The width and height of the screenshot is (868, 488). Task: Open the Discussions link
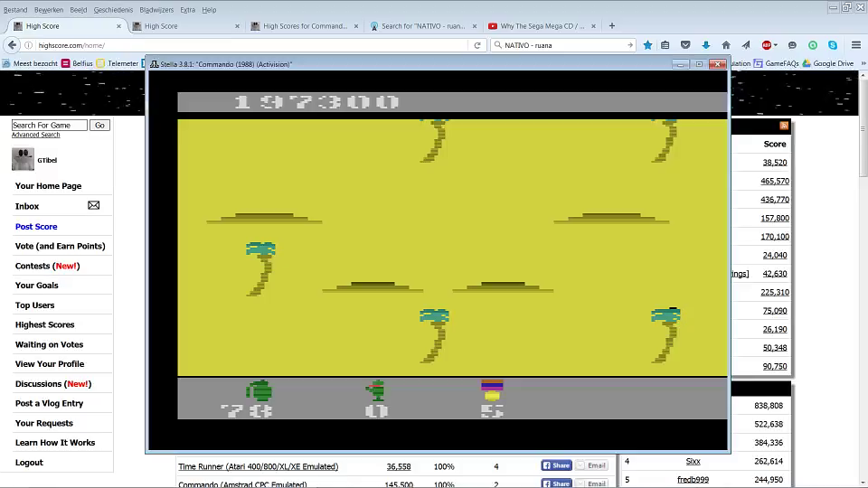coord(53,384)
